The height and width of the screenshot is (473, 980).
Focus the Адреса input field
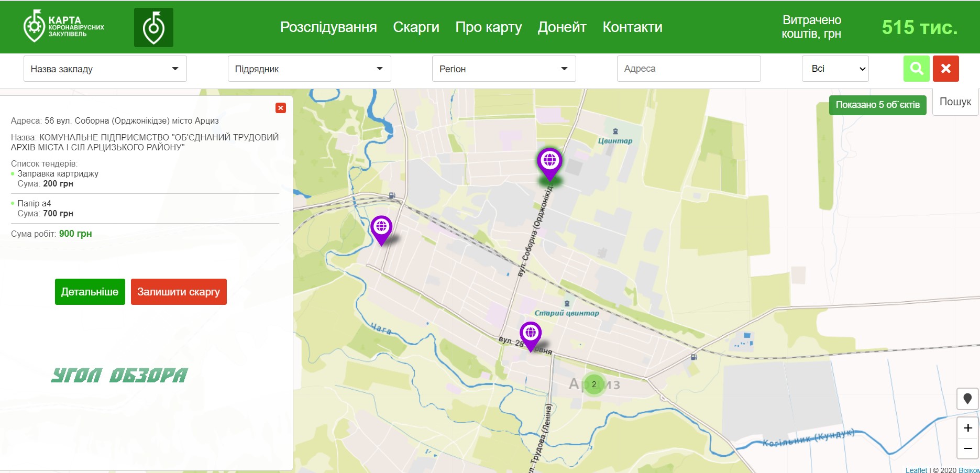(x=688, y=69)
